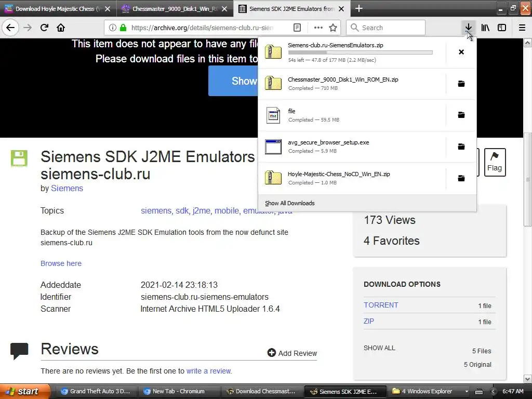
Task: Open the Siemens author link
Action: click(67, 188)
